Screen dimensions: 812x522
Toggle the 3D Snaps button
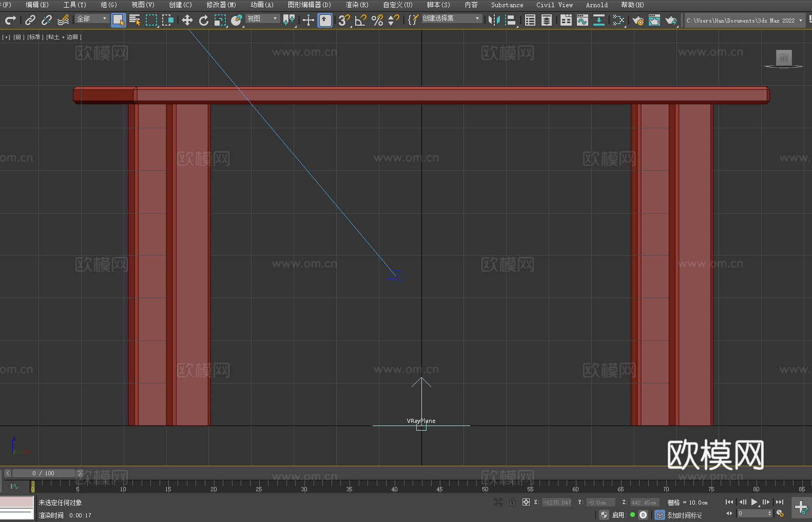pos(344,20)
